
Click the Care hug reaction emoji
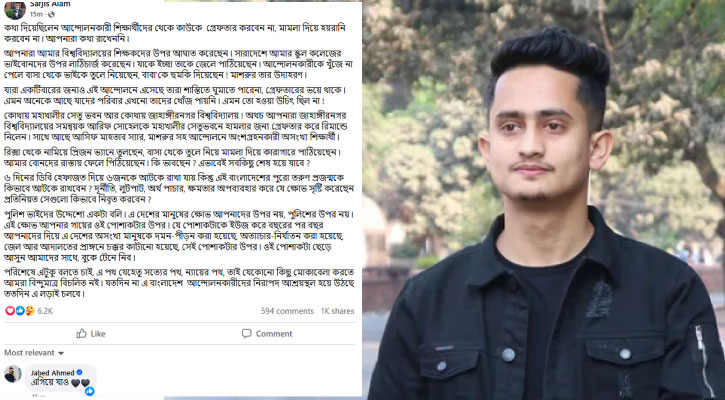[x=29, y=311]
